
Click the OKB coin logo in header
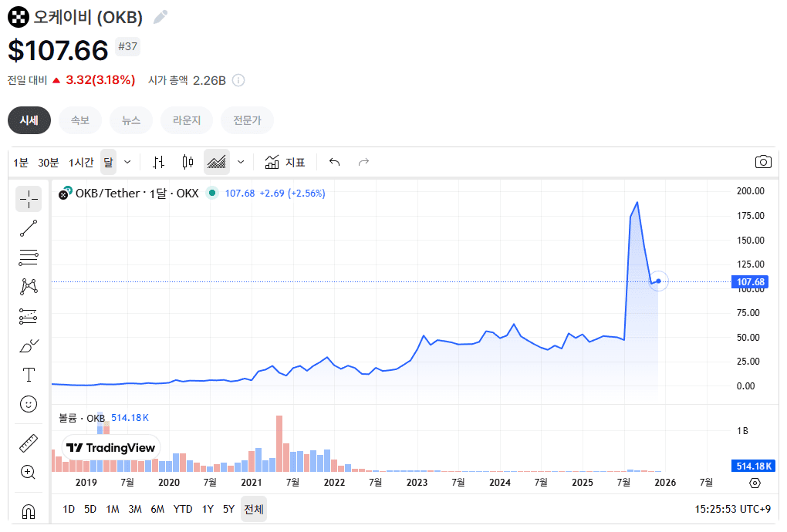(18, 18)
